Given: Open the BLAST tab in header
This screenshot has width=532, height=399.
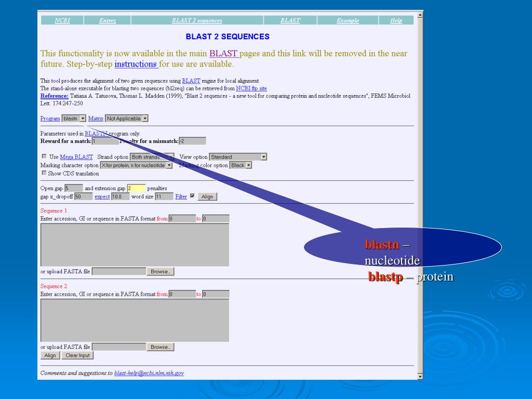Looking at the screenshot, I should point(290,20).
